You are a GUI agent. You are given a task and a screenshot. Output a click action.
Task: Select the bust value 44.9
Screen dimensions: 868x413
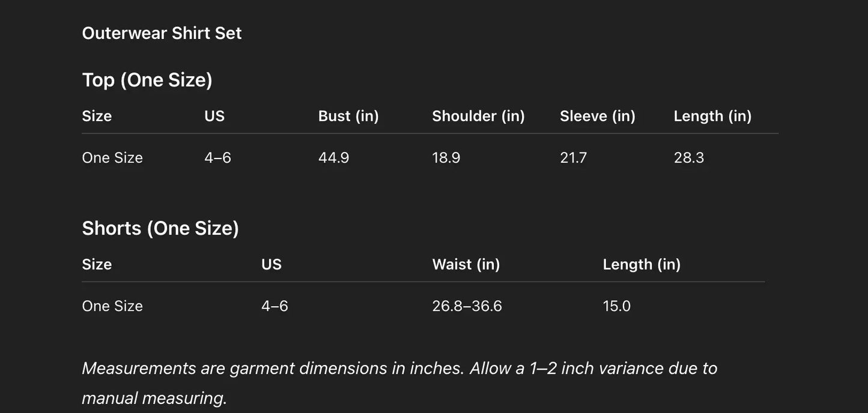pos(333,158)
